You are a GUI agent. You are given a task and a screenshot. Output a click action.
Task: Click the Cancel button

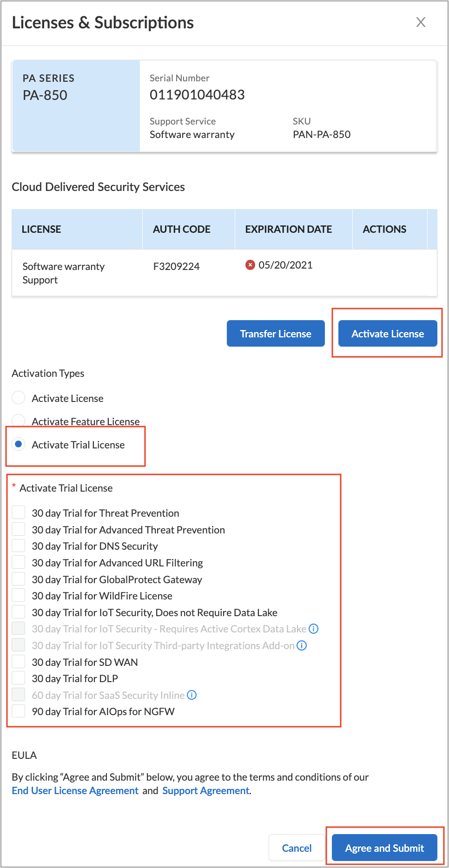point(297,848)
